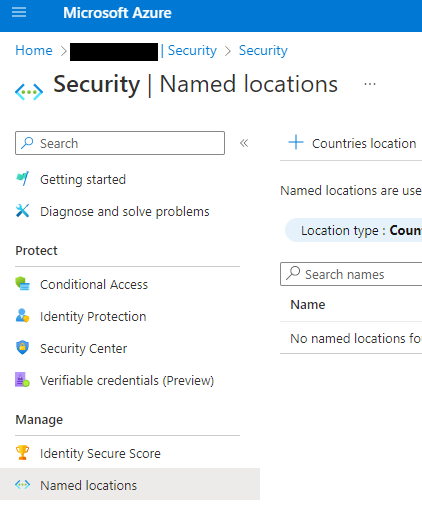Click the 'Named locations are use' description text
Viewport: 422px width, 505px height.
coord(351,190)
